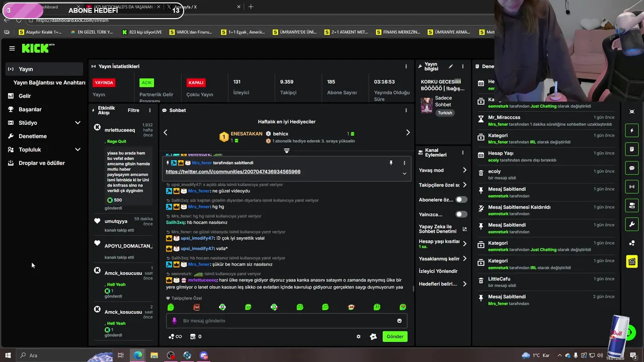Open Sohbet panel three-dot menu
Viewport: 644px width, 362px height.
(x=406, y=110)
